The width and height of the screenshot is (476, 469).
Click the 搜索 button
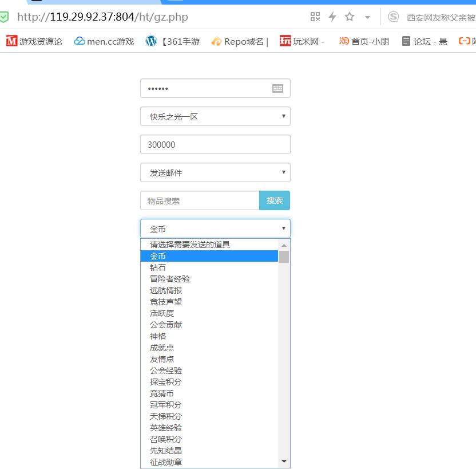tap(275, 200)
